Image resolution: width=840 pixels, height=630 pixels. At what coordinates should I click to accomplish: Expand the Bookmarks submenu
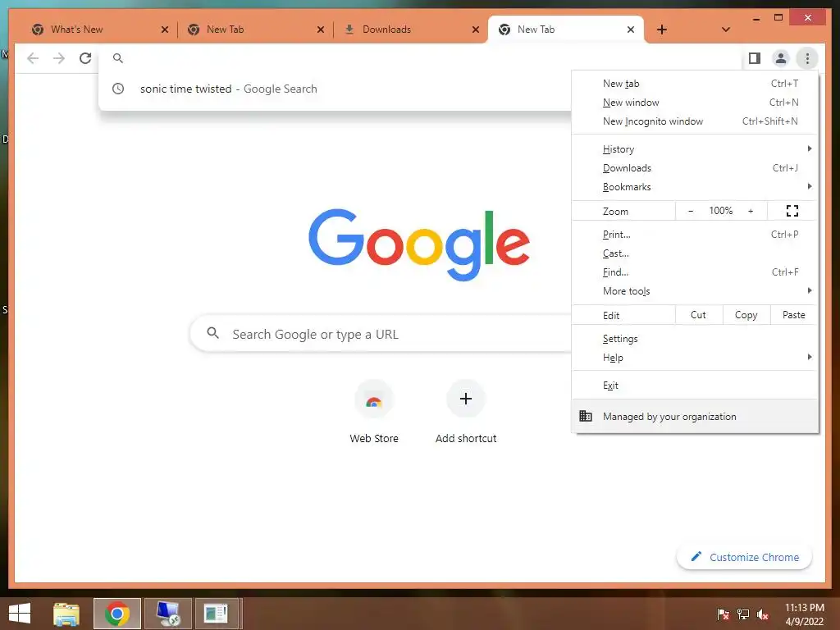pyautogui.click(x=695, y=187)
